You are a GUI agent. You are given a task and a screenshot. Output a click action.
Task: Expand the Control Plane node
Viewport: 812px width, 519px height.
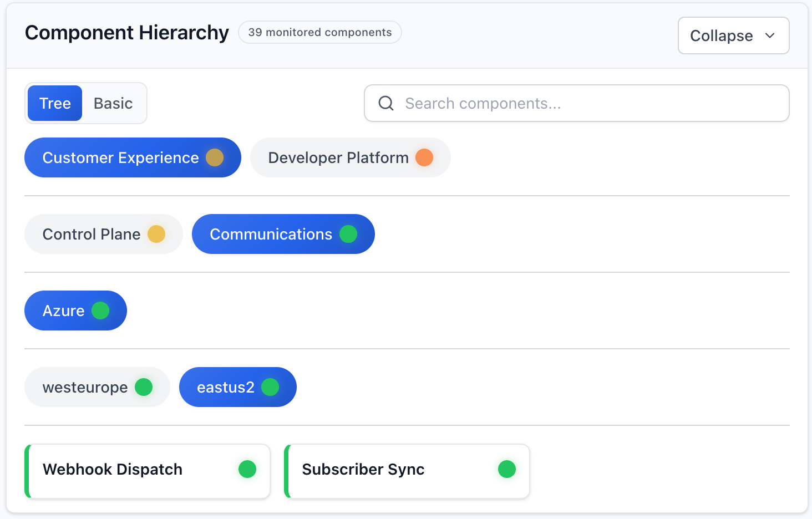(92, 234)
